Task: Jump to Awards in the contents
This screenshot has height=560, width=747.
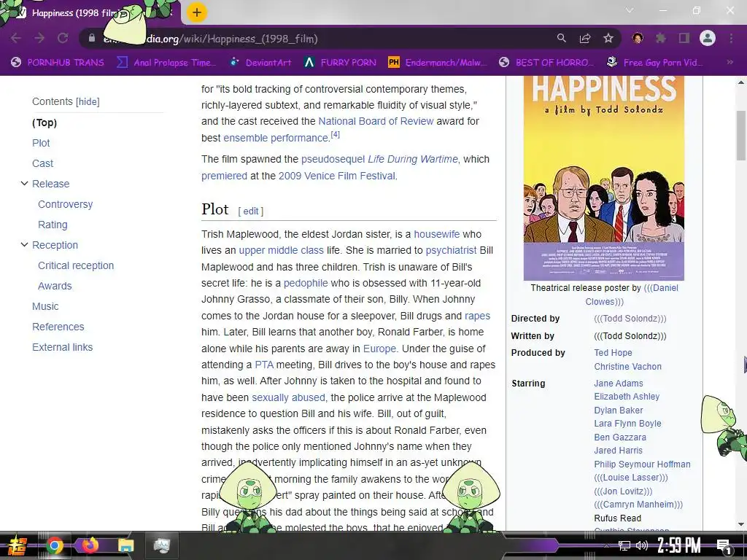Action: tap(55, 286)
